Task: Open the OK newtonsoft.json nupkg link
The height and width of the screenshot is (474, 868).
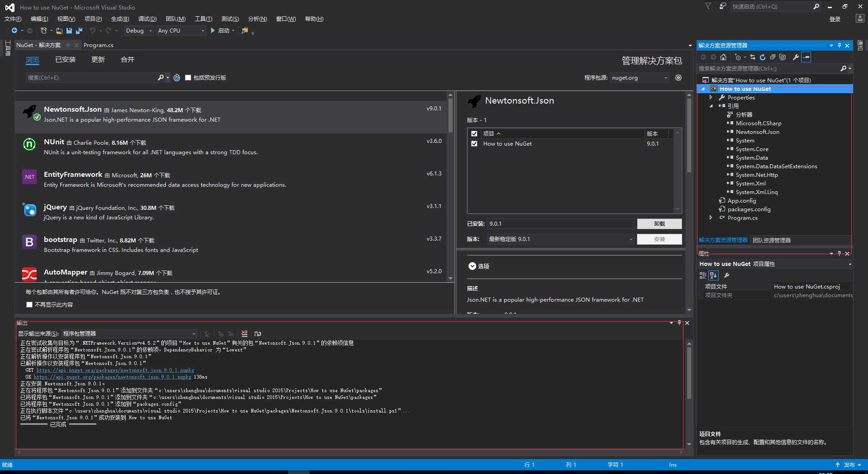Action: (113, 377)
